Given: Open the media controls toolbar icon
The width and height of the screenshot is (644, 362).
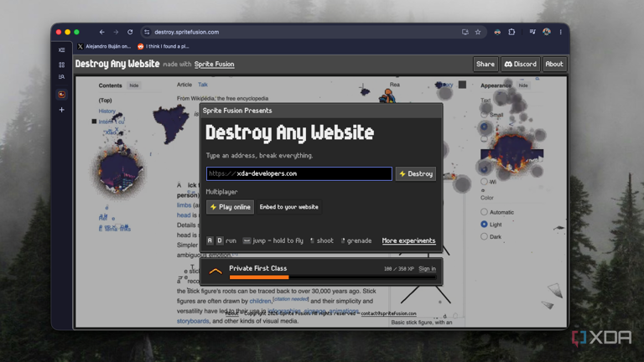Looking at the screenshot, I should 532,32.
